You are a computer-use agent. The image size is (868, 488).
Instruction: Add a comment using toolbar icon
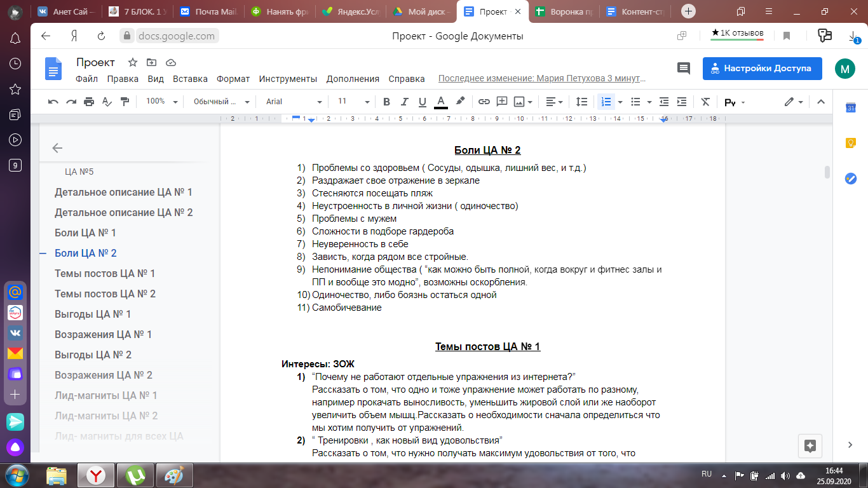coord(502,102)
